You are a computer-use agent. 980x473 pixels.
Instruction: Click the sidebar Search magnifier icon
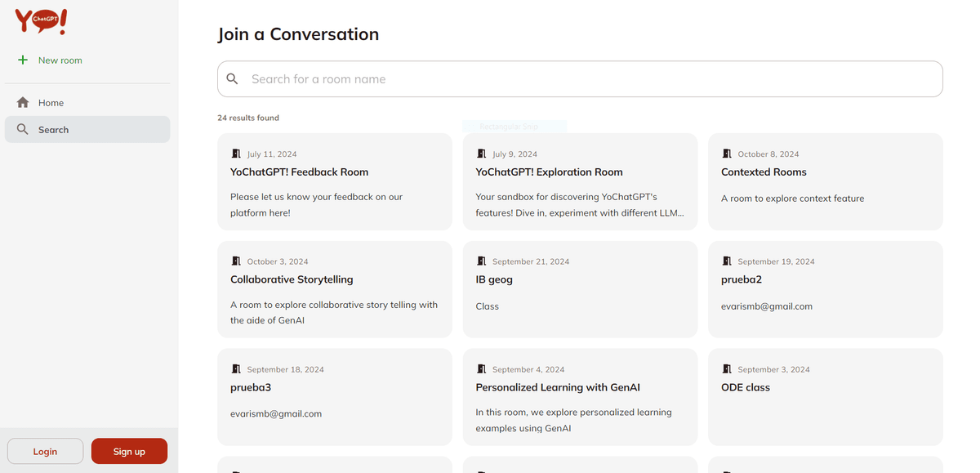click(x=23, y=130)
